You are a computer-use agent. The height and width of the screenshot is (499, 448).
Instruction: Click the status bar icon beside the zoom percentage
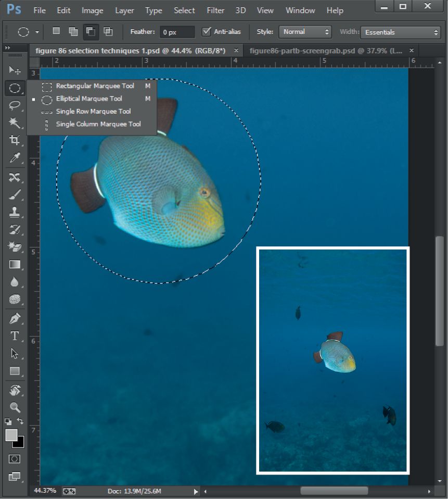coord(69,491)
